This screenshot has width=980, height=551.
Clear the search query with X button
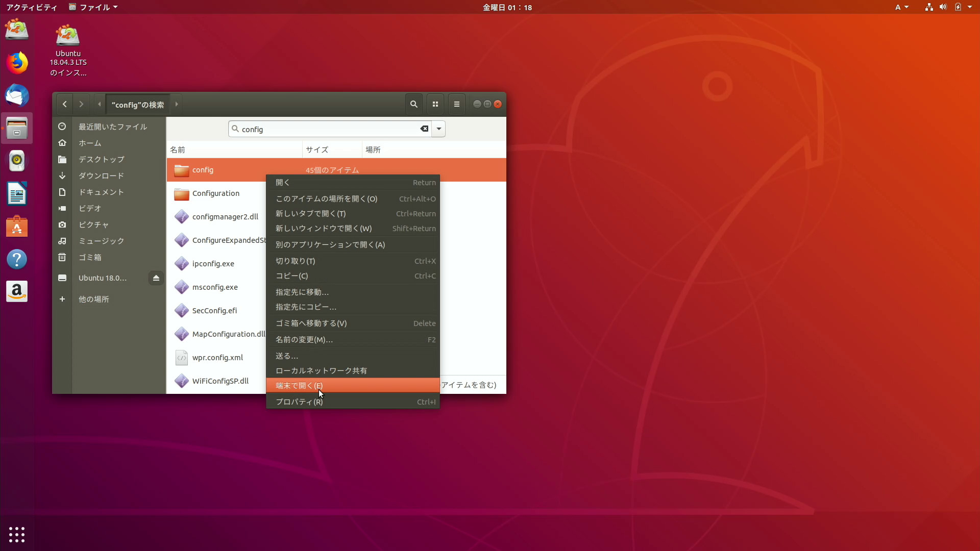point(424,129)
